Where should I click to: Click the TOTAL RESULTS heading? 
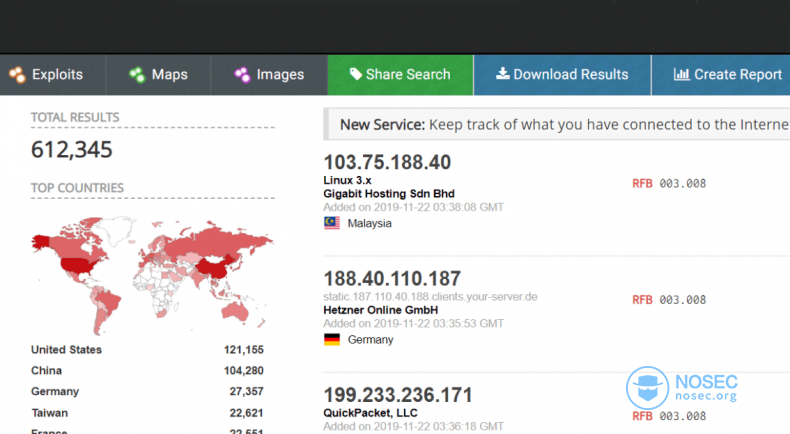(75, 117)
